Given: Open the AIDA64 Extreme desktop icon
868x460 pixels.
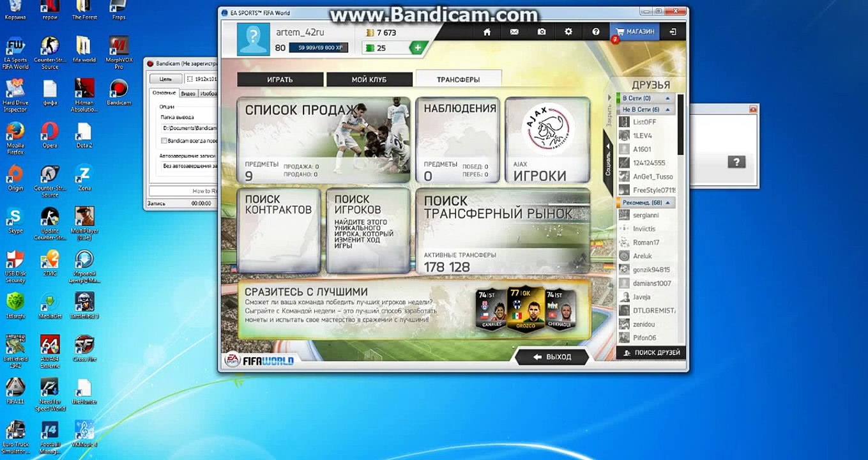Looking at the screenshot, I should [x=50, y=351].
